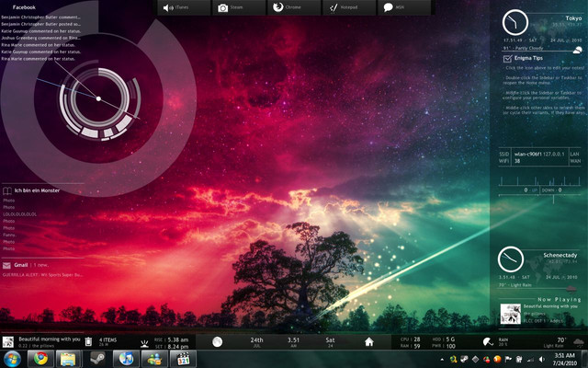Click the sunrise icon beside rise/set times
This screenshot has width=588, height=368.
pos(144,343)
